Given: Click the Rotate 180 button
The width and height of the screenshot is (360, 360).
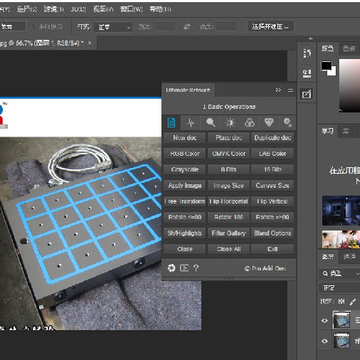Looking at the screenshot, I should coord(228,217).
